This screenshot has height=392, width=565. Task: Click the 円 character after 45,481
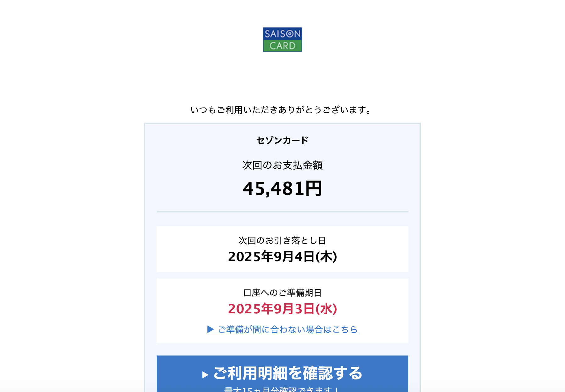314,188
